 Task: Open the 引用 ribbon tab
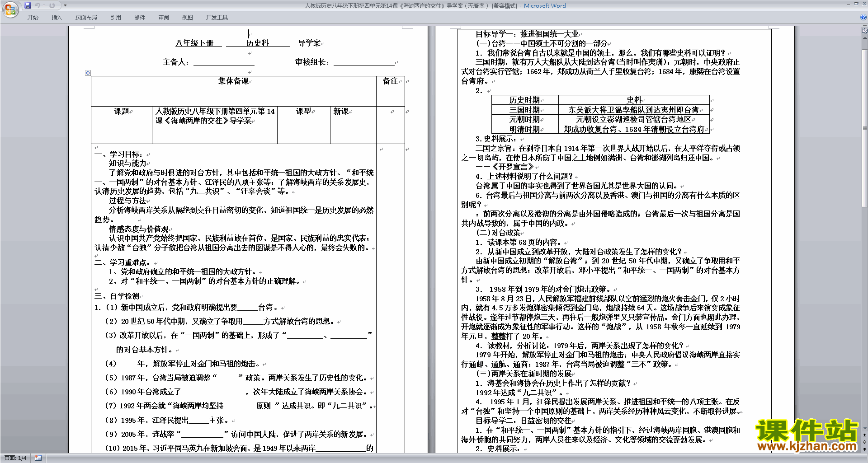(116, 17)
